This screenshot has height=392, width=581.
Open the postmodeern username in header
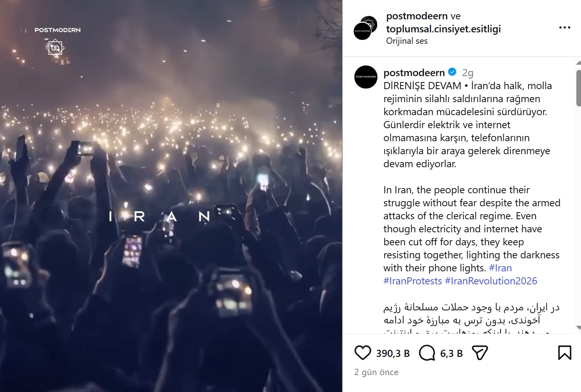tap(417, 16)
